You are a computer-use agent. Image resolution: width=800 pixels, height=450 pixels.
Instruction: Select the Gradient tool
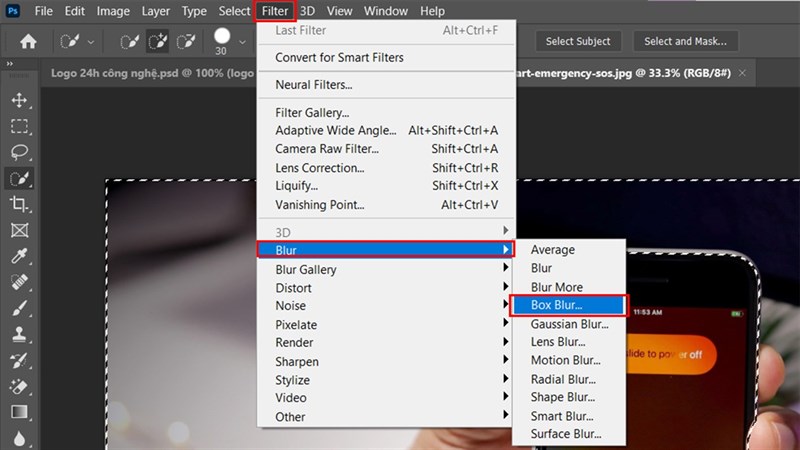19,412
